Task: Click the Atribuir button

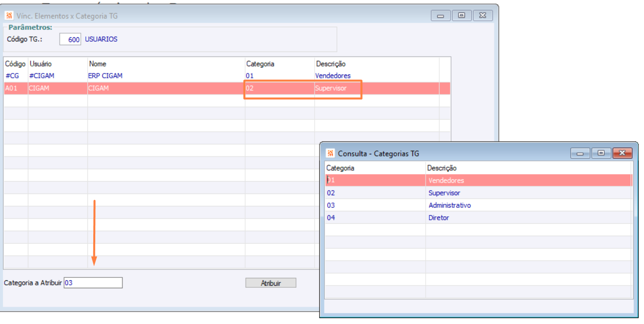Action: 271,283
